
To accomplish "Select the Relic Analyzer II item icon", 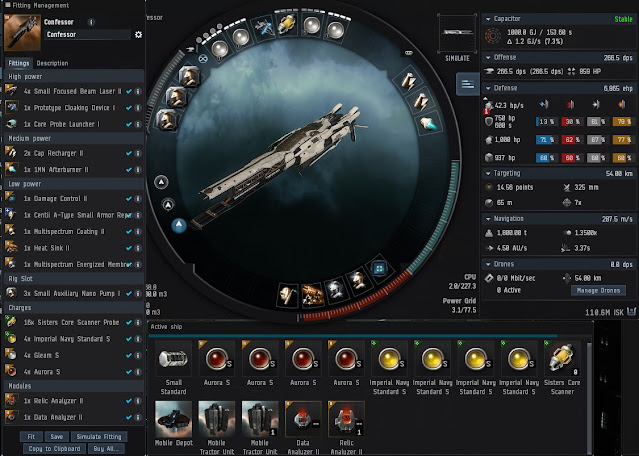I will click(x=346, y=419).
